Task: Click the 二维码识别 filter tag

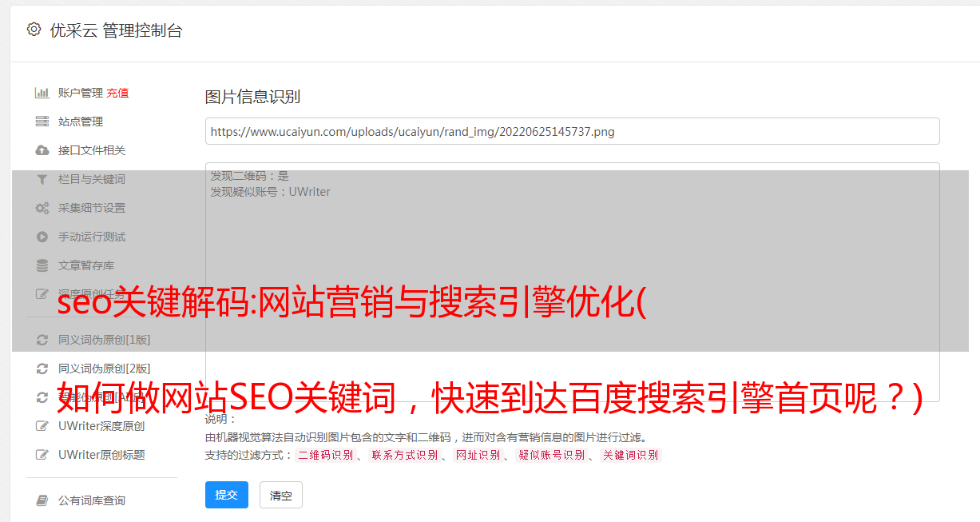Action: 325,455
